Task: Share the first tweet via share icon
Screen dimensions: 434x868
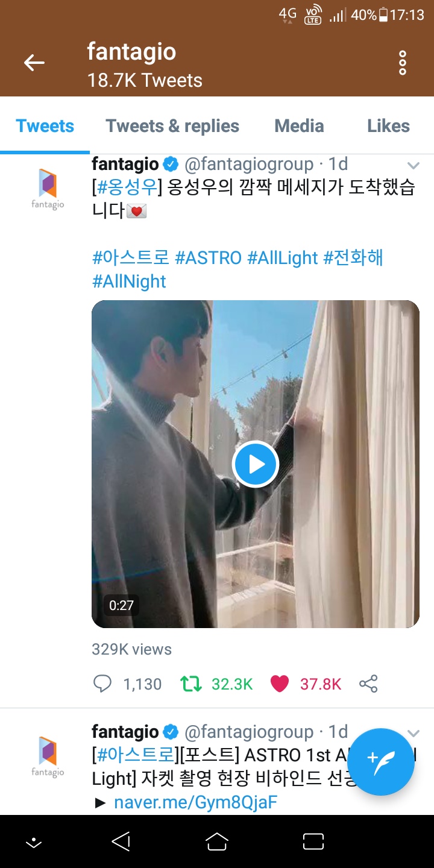Action: 368,684
